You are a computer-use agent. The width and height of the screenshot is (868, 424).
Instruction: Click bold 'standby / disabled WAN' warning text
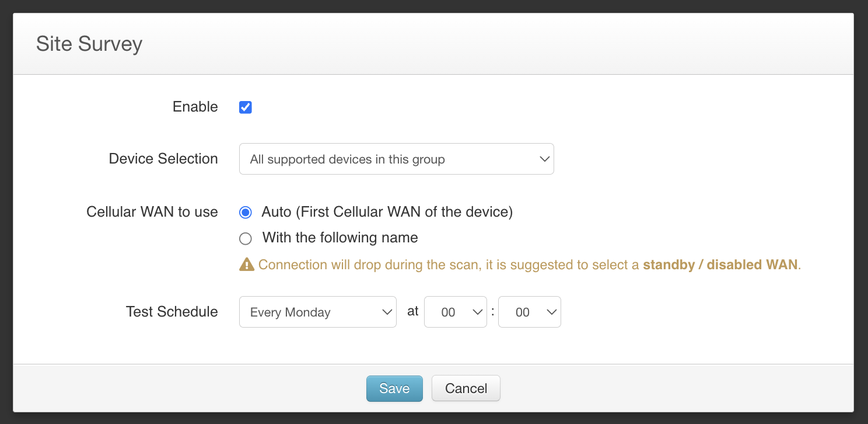tap(720, 265)
